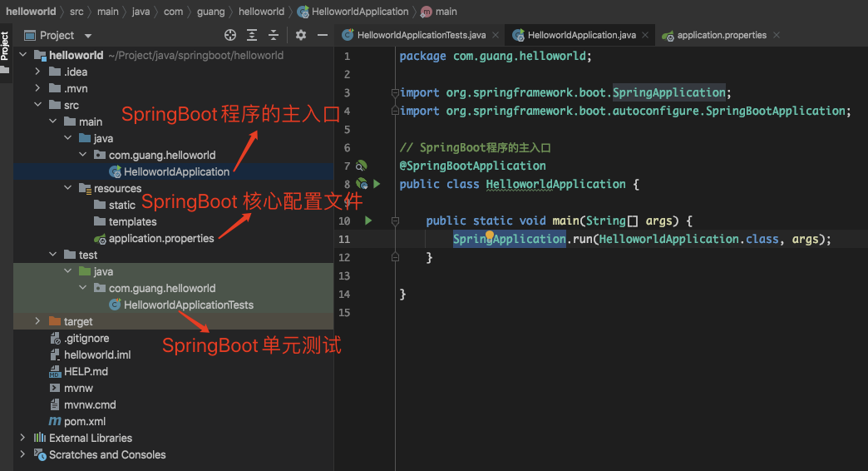Click the Collapse All icon in Project toolbar
The width and height of the screenshot is (868, 471).
274,36
